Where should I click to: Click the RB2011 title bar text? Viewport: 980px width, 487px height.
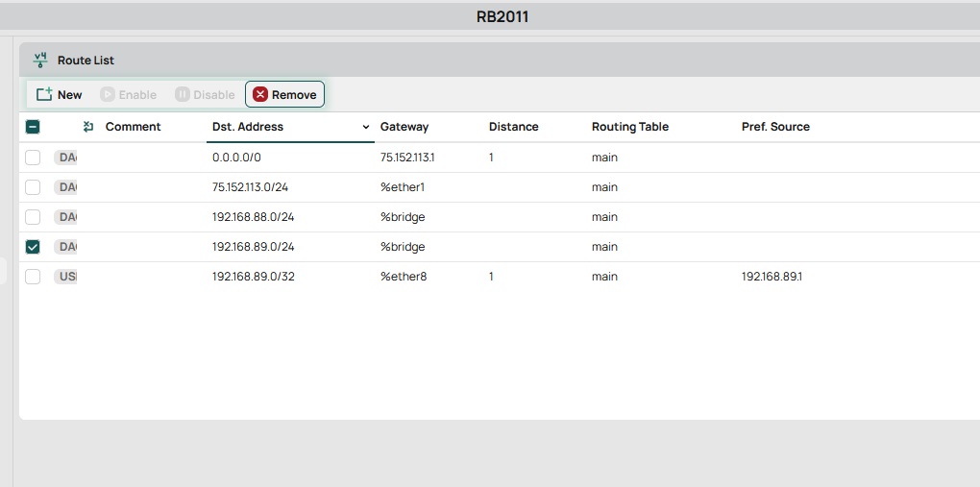pos(502,17)
